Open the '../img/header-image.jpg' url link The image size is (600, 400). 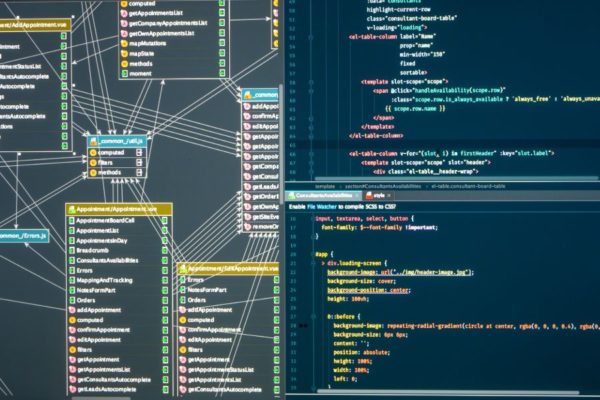pos(430,272)
